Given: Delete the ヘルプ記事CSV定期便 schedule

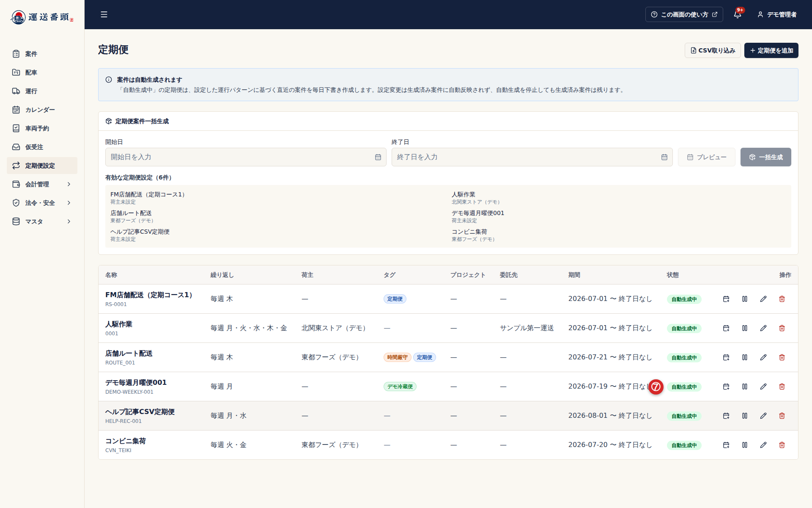Looking at the screenshot, I should coord(782,416).
